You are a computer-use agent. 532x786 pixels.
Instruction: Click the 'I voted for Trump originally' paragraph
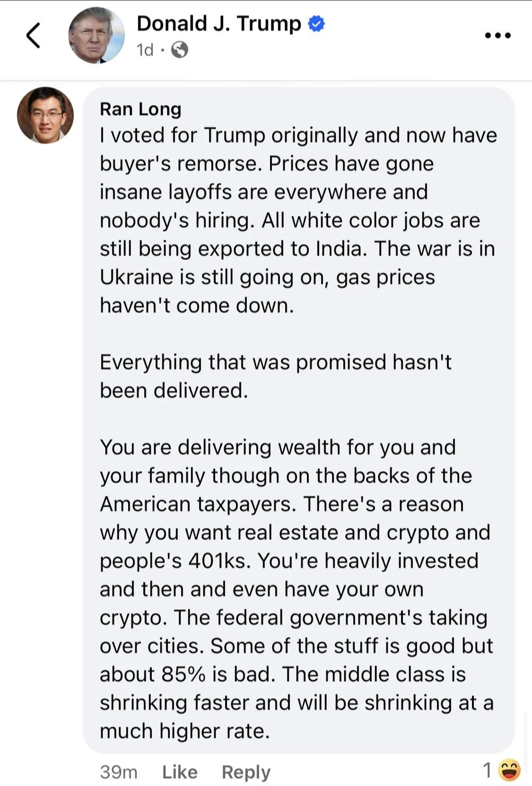pos(298,220)
